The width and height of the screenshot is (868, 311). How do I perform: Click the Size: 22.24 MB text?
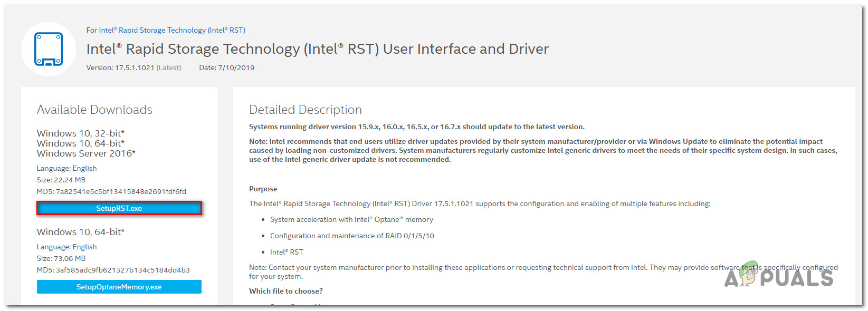(x=61, y=180)
